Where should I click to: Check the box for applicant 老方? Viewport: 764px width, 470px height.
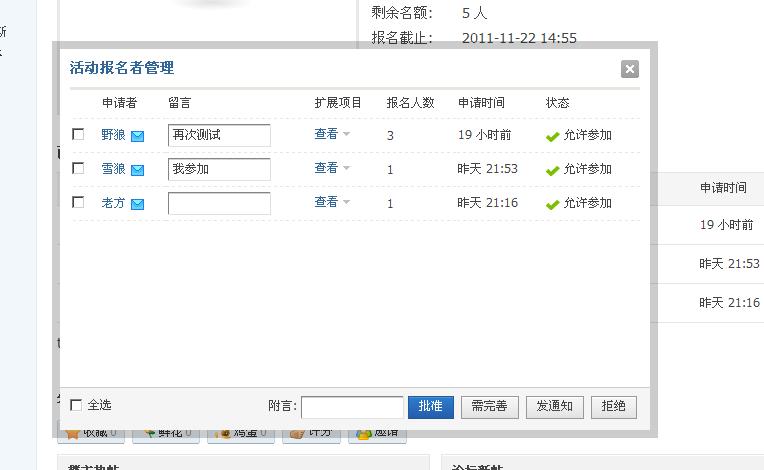78,202
